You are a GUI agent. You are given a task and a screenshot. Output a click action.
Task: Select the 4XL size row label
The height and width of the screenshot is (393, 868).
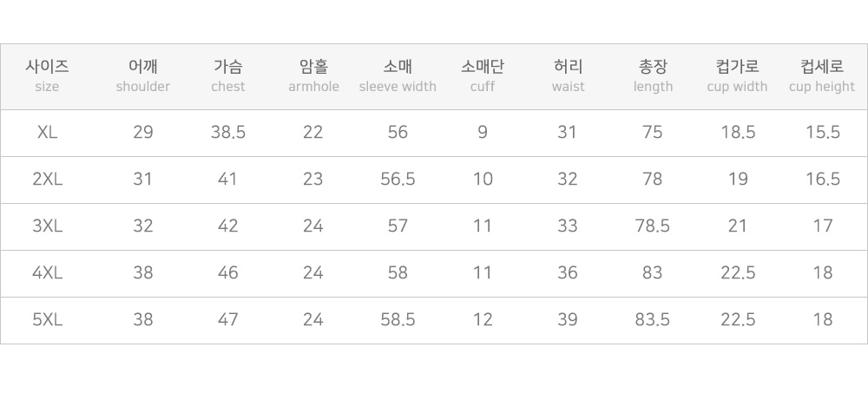pyautogui.click(x=47, y=273)
